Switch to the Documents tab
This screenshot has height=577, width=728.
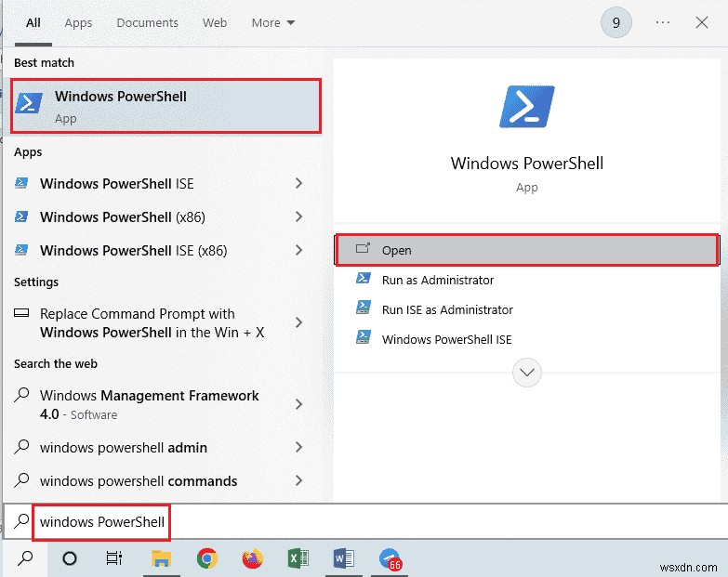tap(147, 22)
